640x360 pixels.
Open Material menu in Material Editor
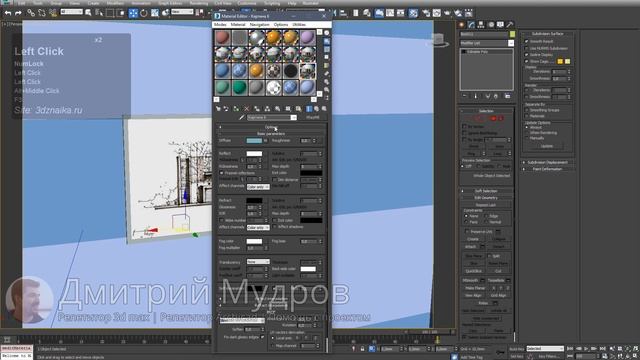(x=238, y=24)
